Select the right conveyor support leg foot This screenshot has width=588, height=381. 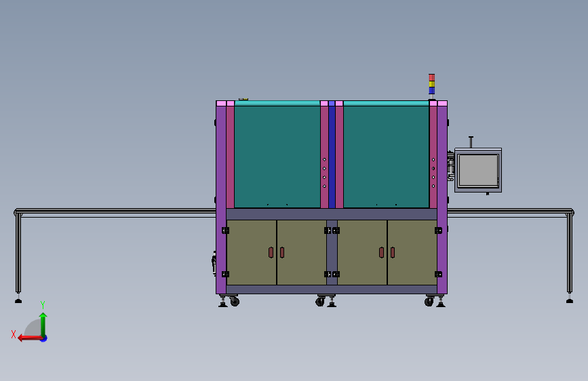(570, 300)
